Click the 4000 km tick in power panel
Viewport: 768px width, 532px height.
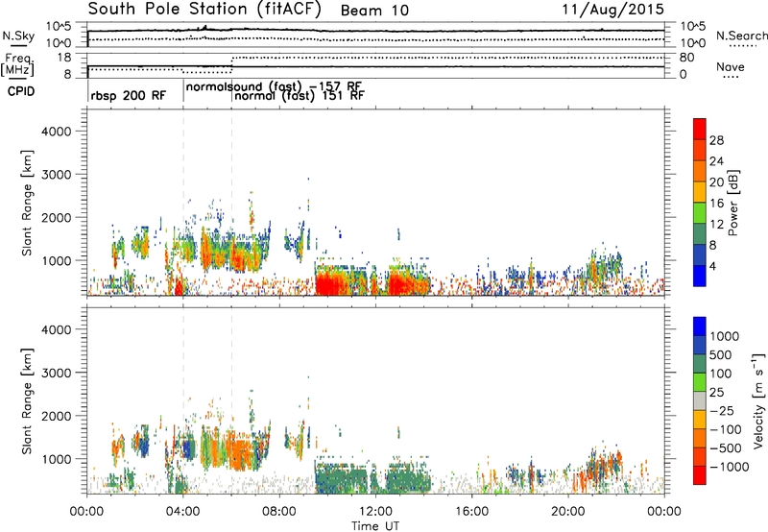[56, 132]
